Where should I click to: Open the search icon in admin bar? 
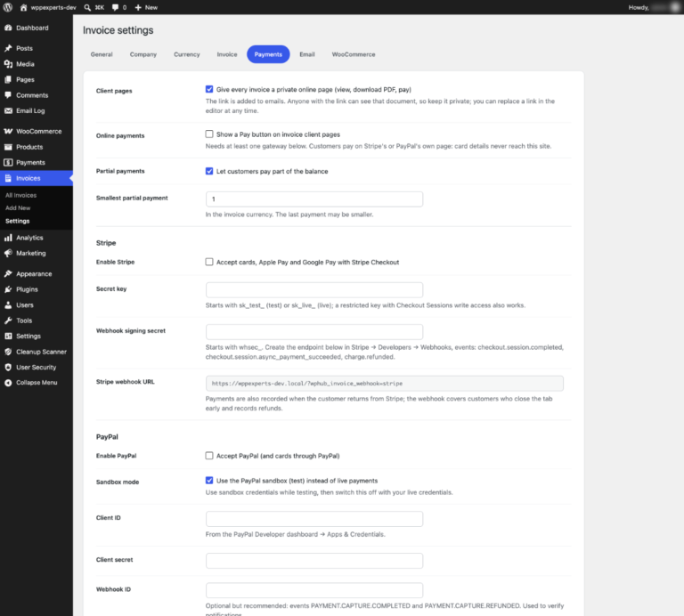87,7
